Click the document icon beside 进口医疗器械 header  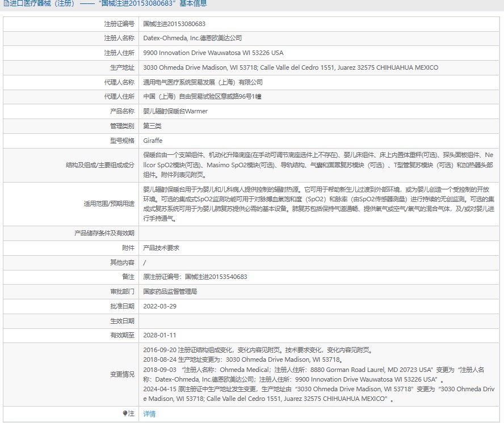click(x=6, y=3)
